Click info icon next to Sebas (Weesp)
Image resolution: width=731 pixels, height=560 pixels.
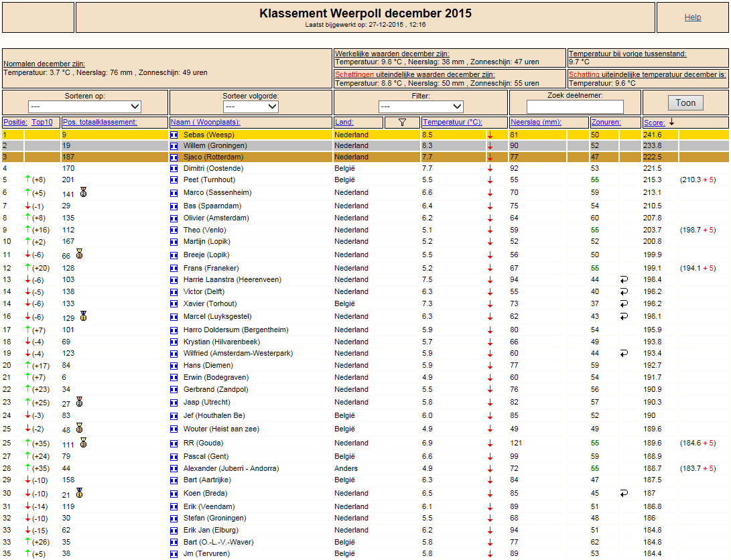(174, 135)
